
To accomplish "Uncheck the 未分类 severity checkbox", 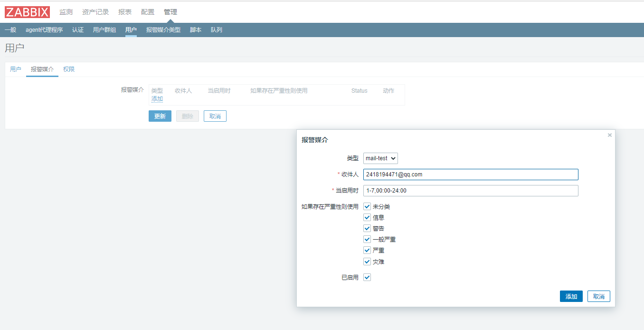I will [x=367, y=206].
